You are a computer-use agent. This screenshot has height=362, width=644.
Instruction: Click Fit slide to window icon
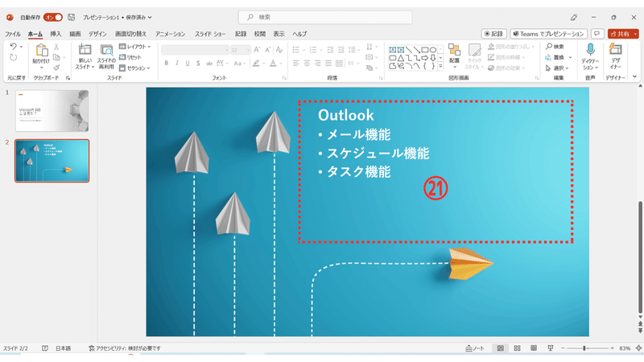[638, 348]
